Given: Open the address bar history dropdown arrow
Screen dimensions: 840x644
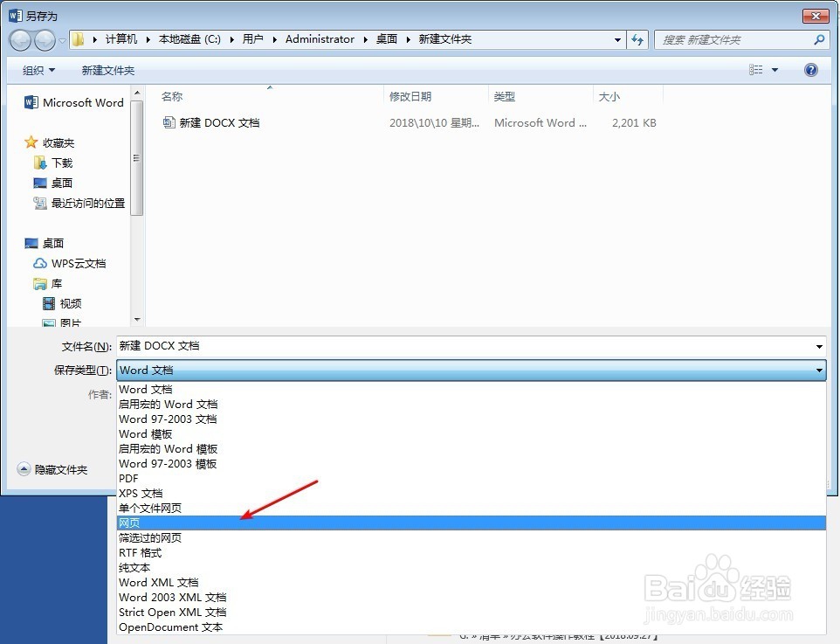Looking at the screenshot, I should [x=617, y=39].
